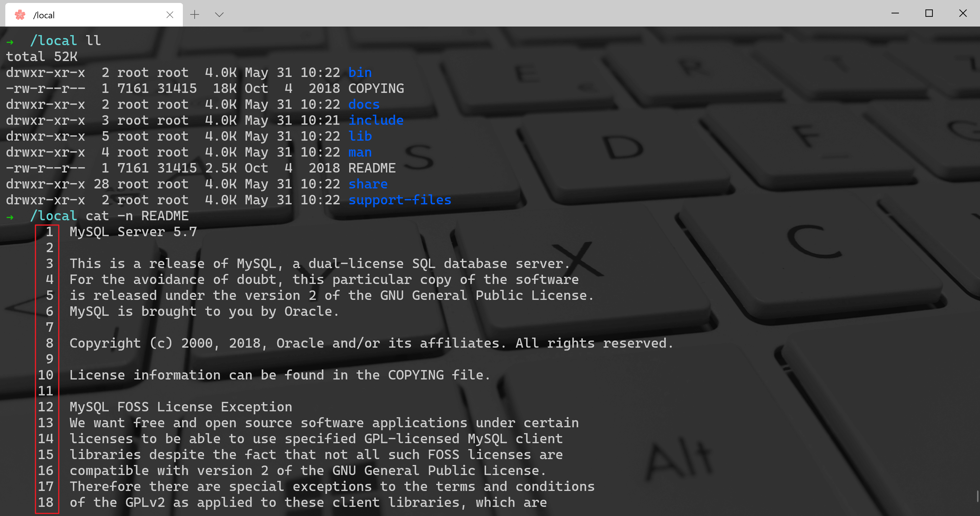The image size is (980, 516).
Task: Click the support-files directory entry
Action: [399, 200]
